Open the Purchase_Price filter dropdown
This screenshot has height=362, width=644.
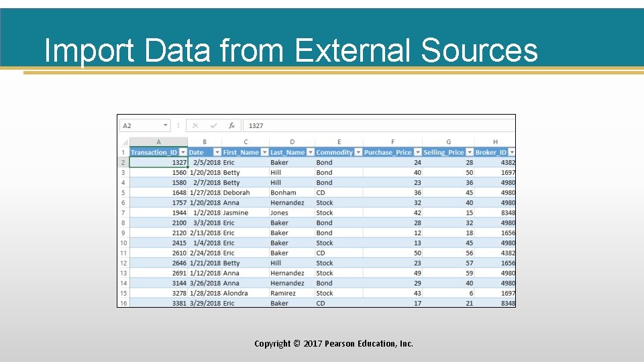418,152
